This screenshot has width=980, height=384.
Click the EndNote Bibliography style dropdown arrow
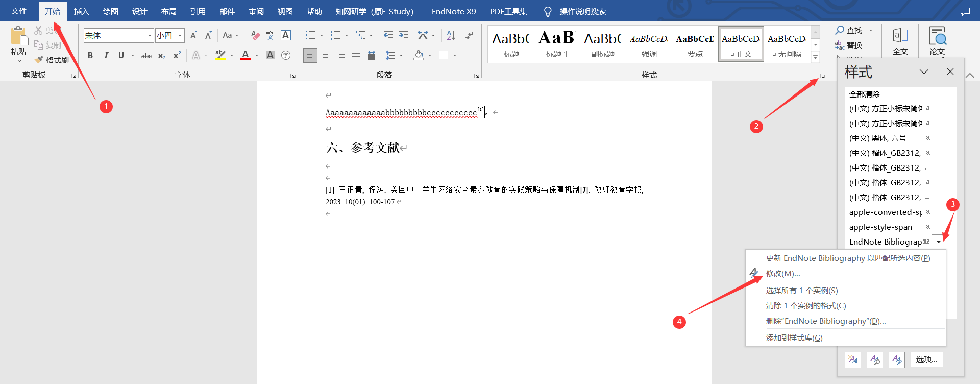(x=939, y=242)
